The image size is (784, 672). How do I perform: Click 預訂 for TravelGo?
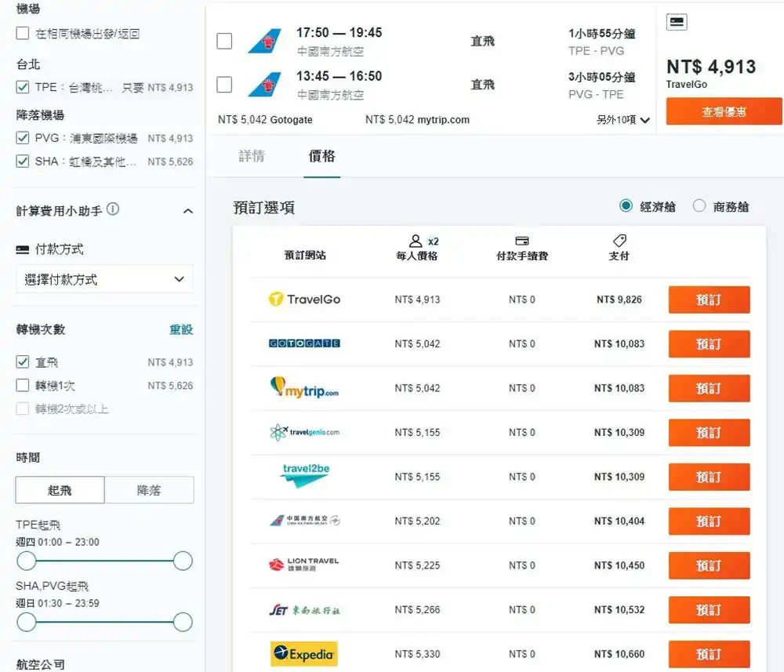[x=709, y=300]
